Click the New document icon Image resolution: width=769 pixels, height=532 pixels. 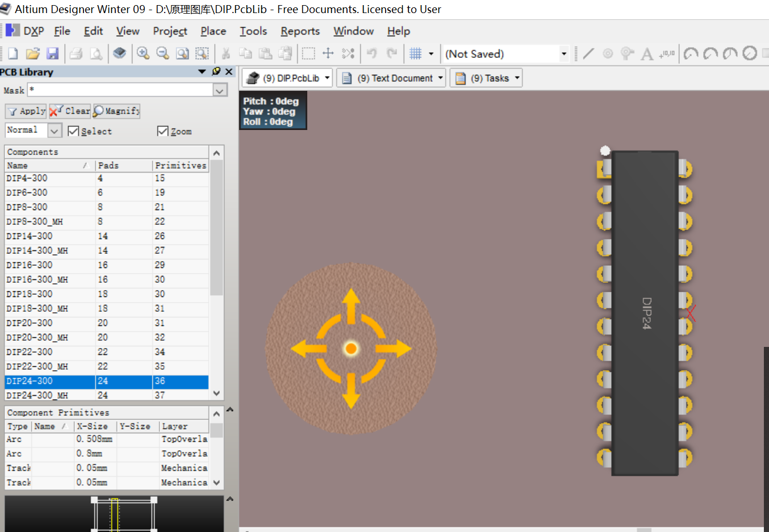point(12,53)
